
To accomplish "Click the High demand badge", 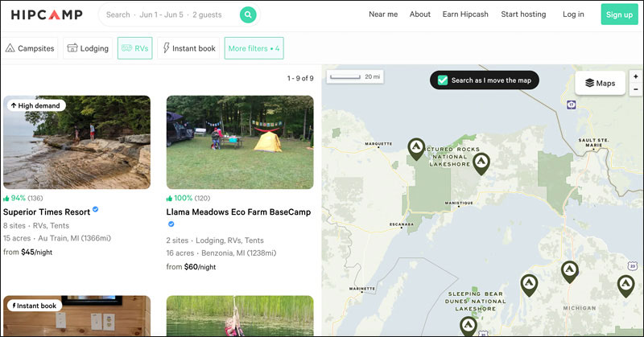I will click(x=36, y=105).
